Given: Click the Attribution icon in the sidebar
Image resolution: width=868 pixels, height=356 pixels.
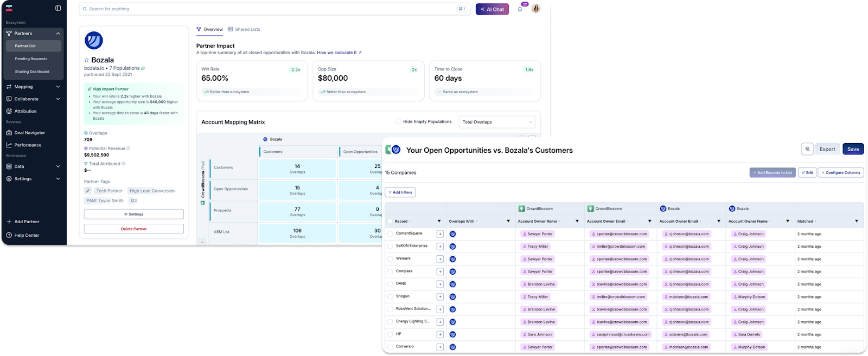Looking at the screenshot, I should [x=9, y=111].
